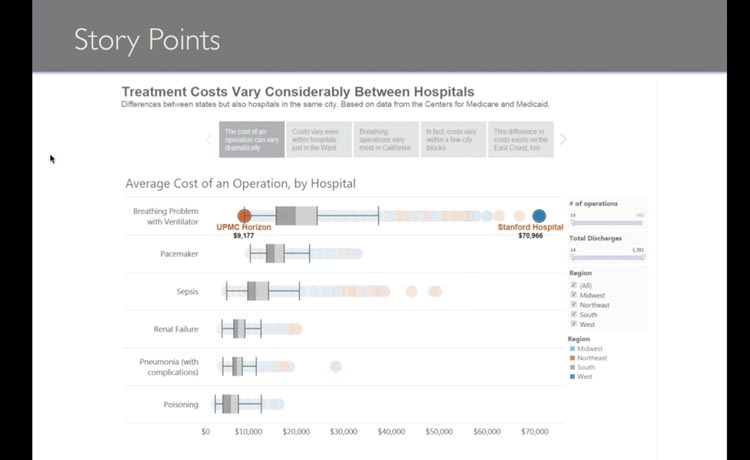This screenshot has width=750, height=460.
Task: Click the '# of operations' range slider
Action: (x=607, y=222)
